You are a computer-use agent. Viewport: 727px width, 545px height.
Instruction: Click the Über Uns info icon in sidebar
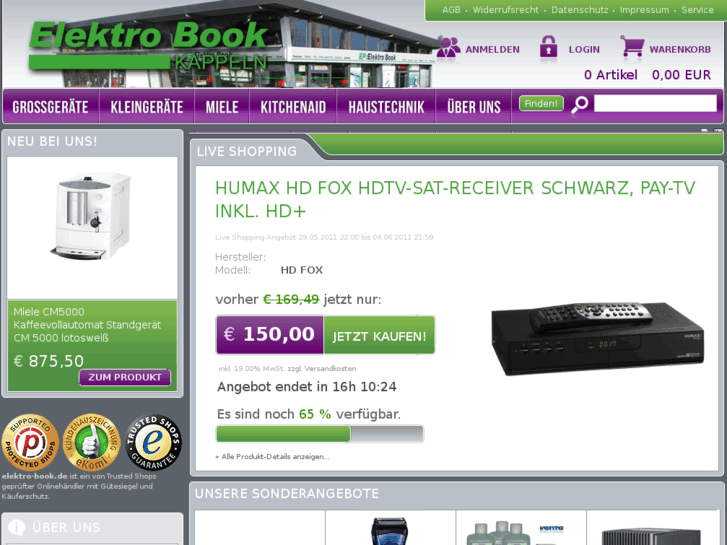pyautogui.click(x=17, y=527)
